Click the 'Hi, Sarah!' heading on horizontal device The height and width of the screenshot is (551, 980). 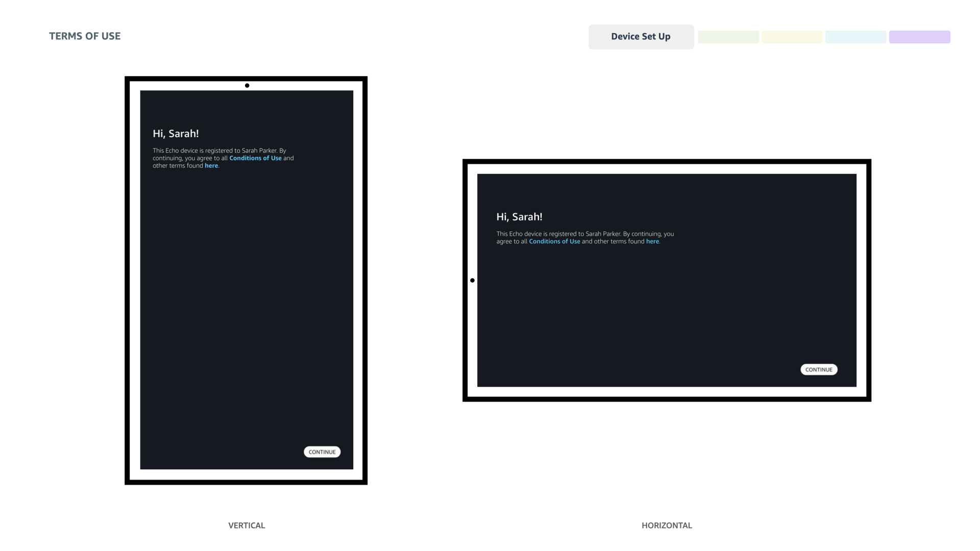point(519,217)
